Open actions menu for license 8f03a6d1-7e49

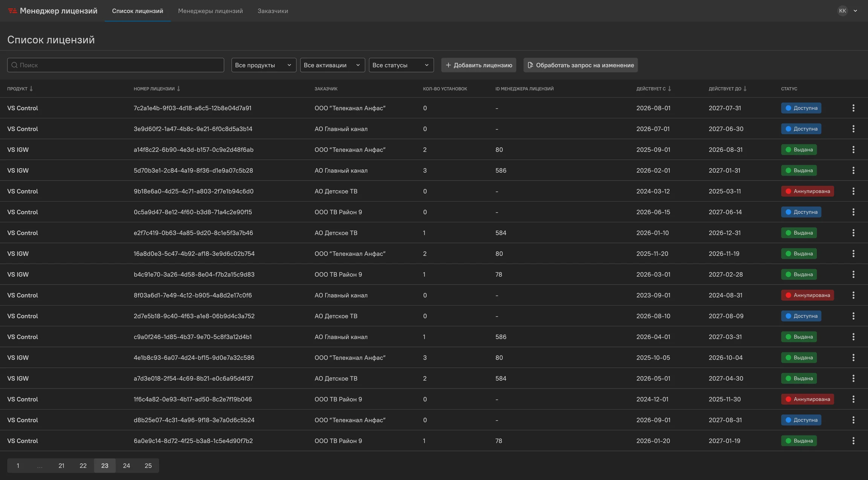853,295
